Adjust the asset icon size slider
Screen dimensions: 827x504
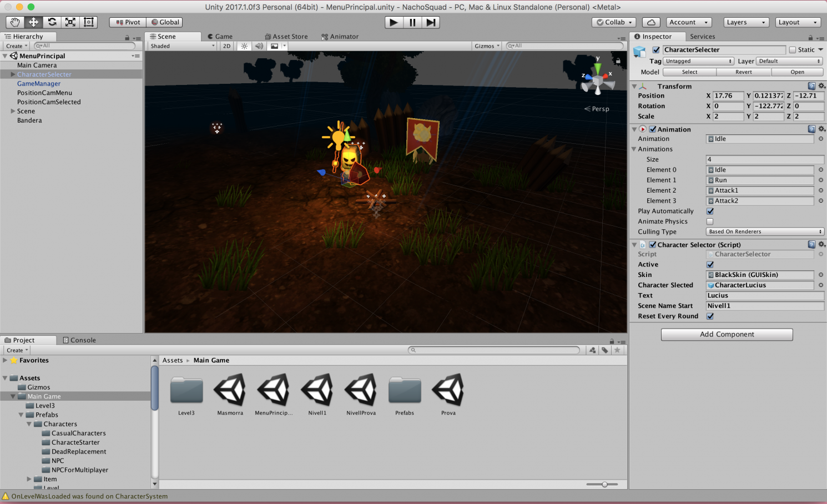coord(604,485)
